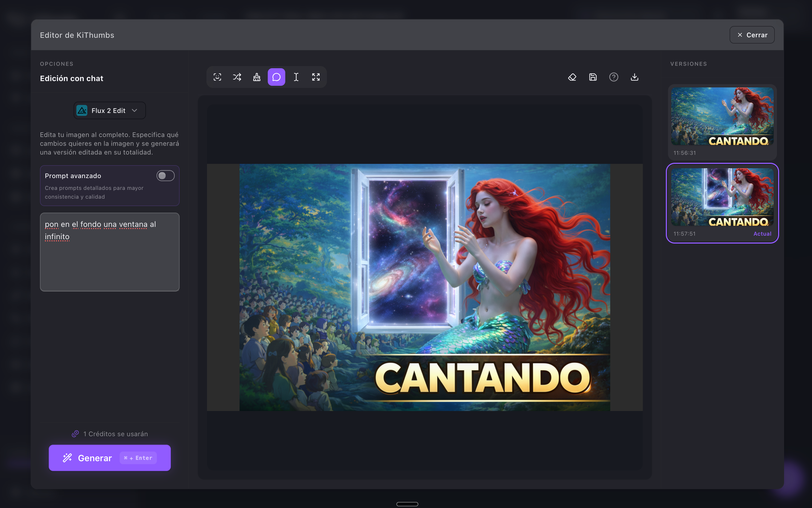
Task: Close the editor with Cerrar
Action: [x=752, y=35]
